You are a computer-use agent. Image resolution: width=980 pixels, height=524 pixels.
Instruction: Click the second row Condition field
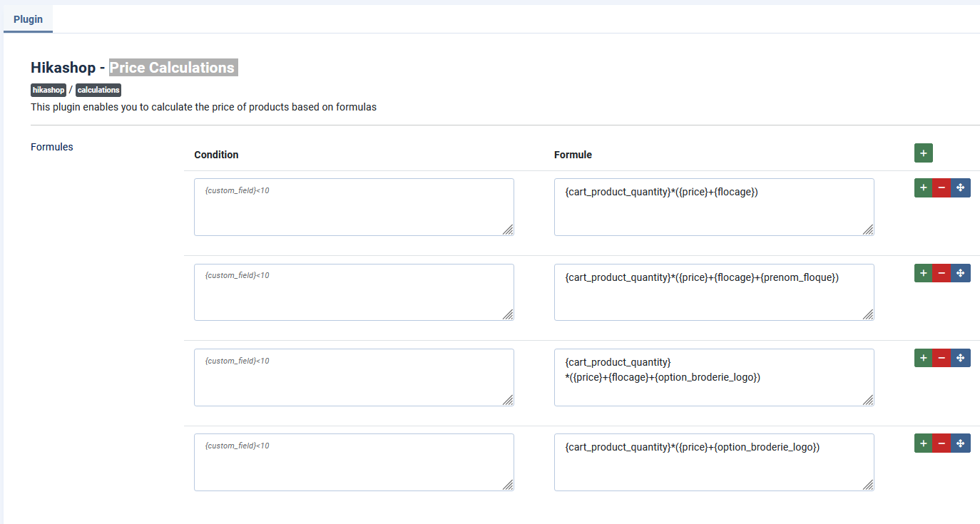coord(354,292)
